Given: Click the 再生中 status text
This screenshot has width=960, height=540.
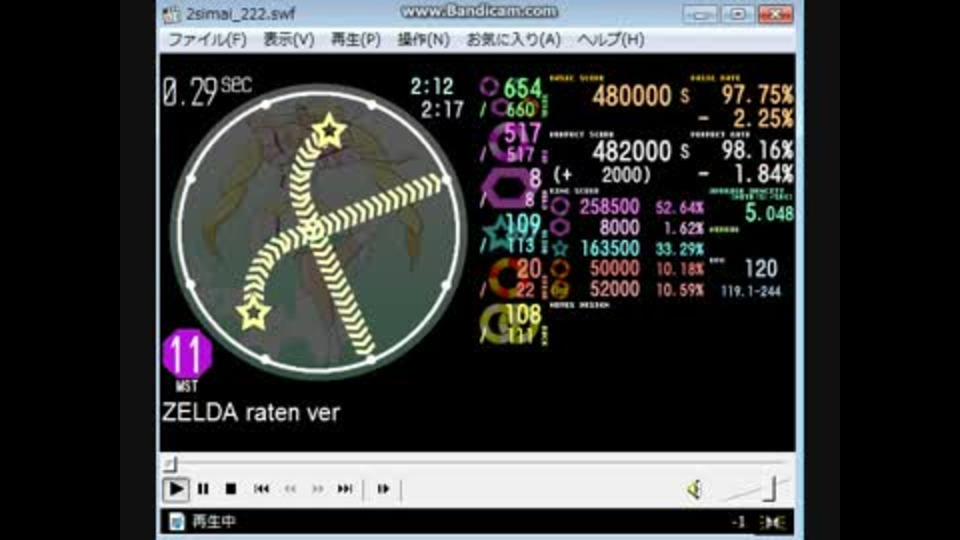Looking at the screenshot, I should pyautogui.click(x=214, y=522).
